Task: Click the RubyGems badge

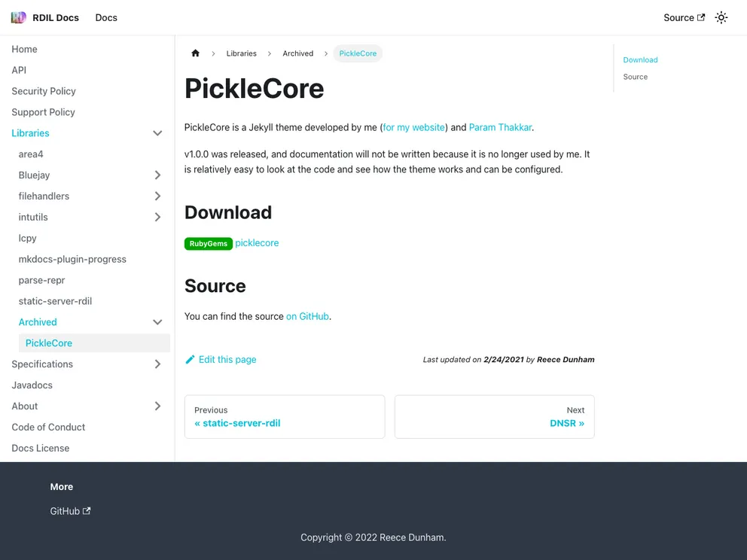Action: (x=209, y=244)
